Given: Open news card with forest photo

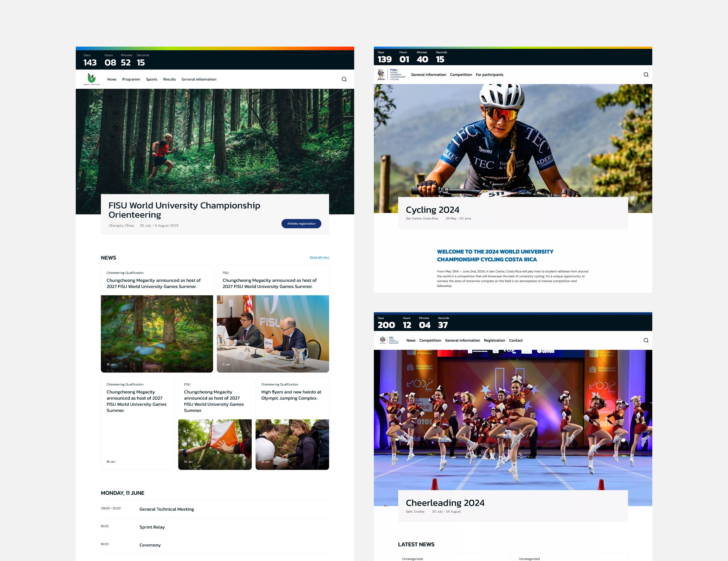Looking at the screenshot, I should point(157,333).
